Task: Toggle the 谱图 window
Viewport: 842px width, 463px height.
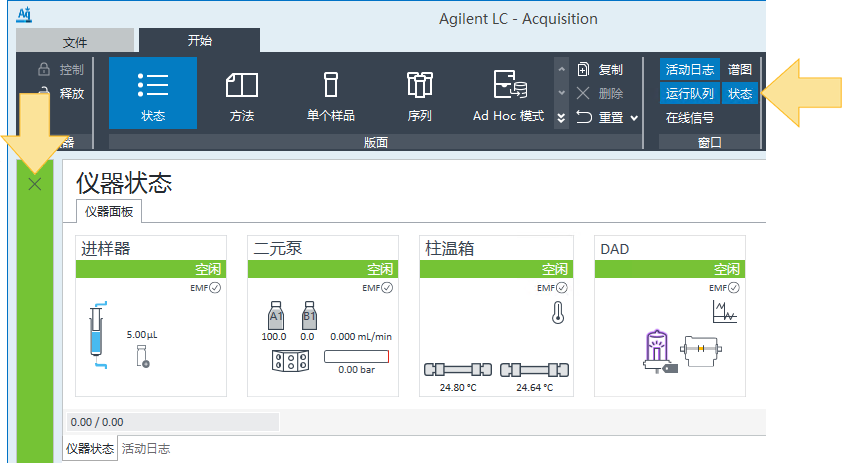Action: point(739,69)
